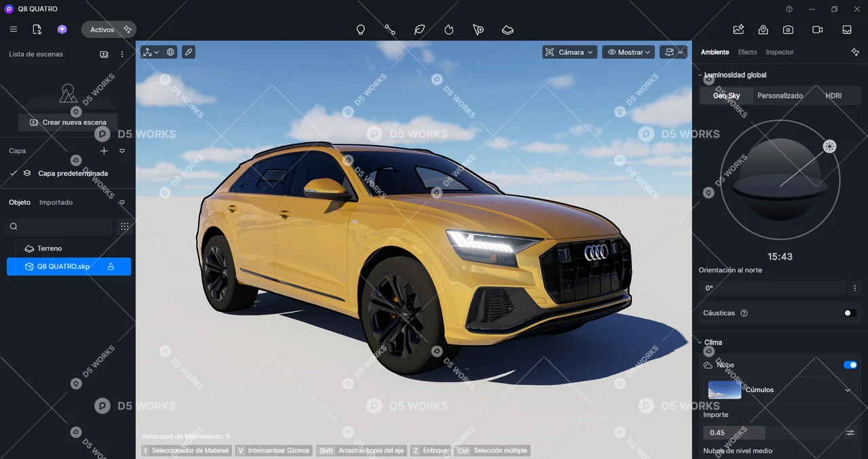Open the light bulb lighting tool
The width and height of the screenshot is (868, 459).
pyautogui.click(x=361, y=30)
